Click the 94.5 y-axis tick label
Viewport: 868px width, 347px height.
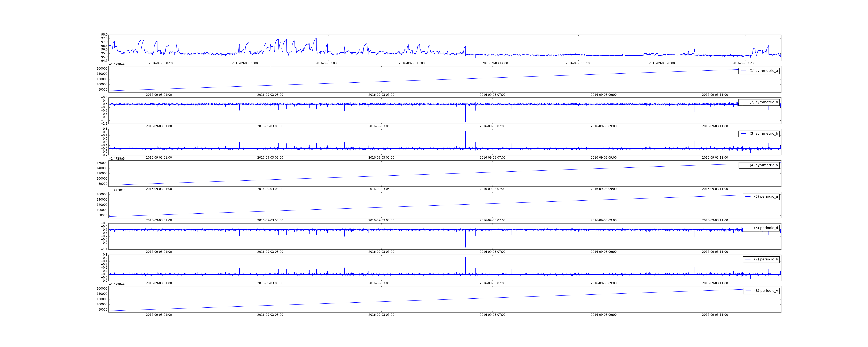pos(104,61)
